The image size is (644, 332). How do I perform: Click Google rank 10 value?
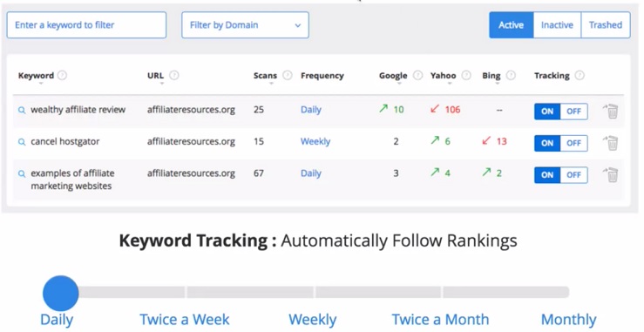pyautogui.click(x=398, y=110)
